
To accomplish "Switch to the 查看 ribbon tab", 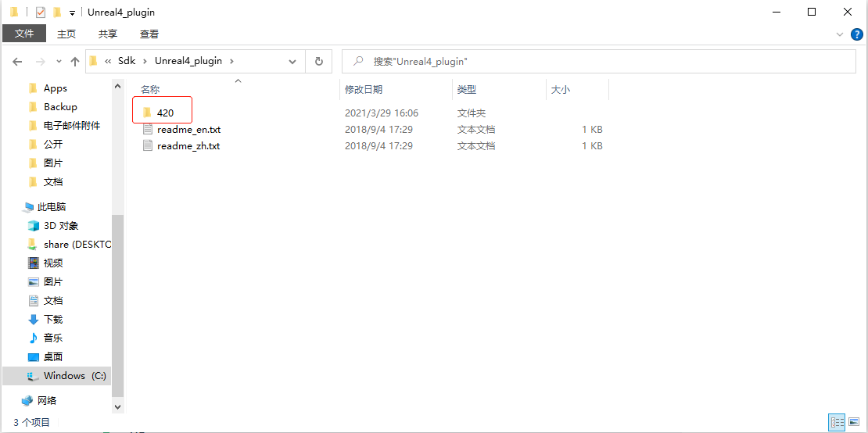I will pyautogui.click(x=149, y=34).
